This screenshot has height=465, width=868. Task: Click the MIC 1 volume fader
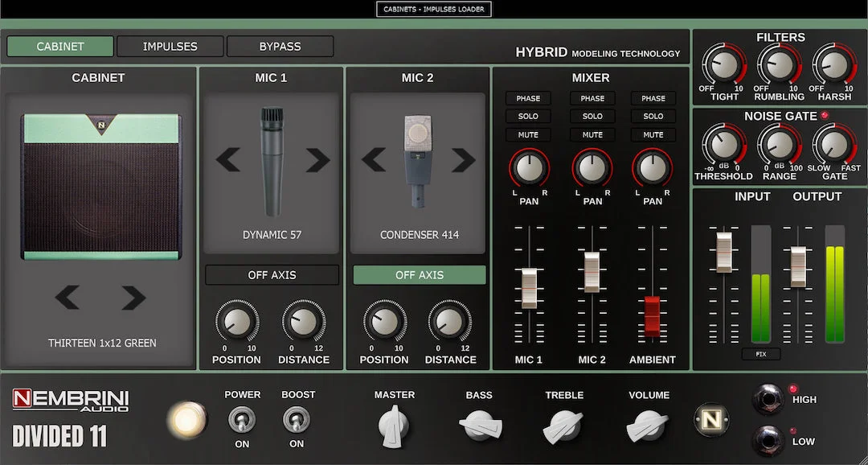(x=529, y=288)
